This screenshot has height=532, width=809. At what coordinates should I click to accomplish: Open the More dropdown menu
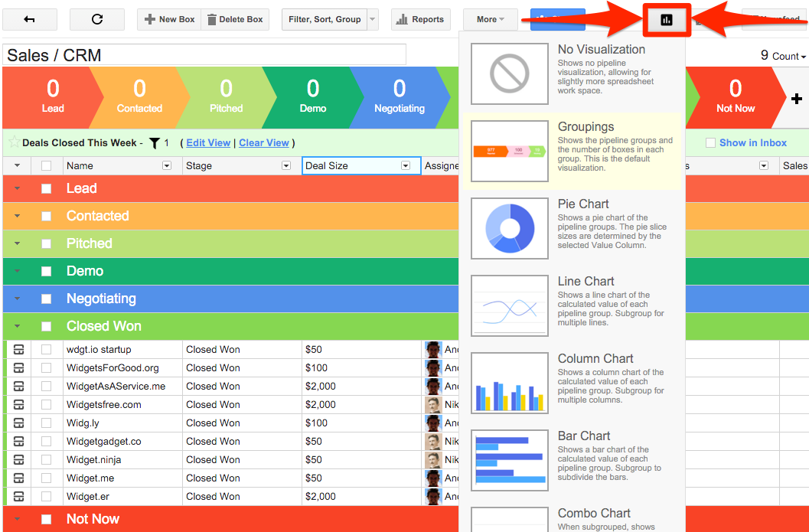(490, 20)
